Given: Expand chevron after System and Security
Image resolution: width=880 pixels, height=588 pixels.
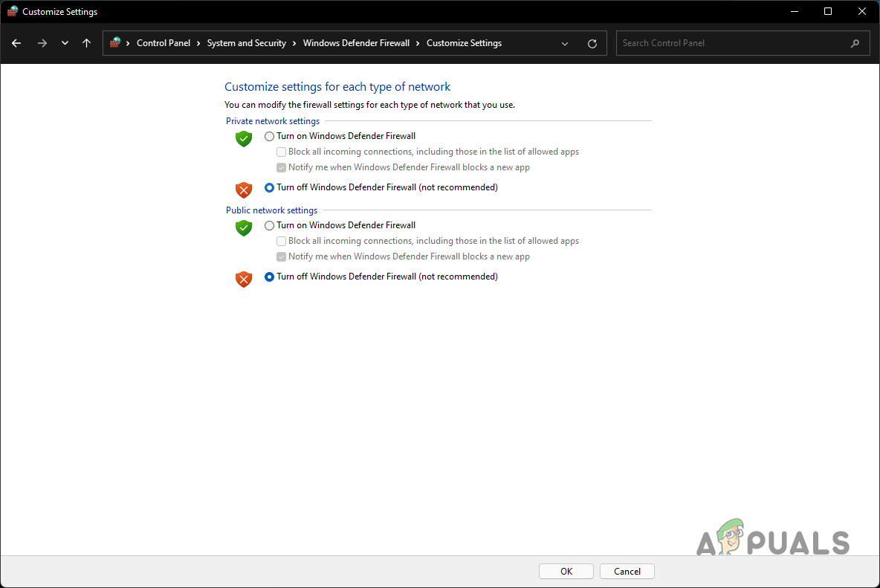Looking at the screenshot, I should [294, 43].
